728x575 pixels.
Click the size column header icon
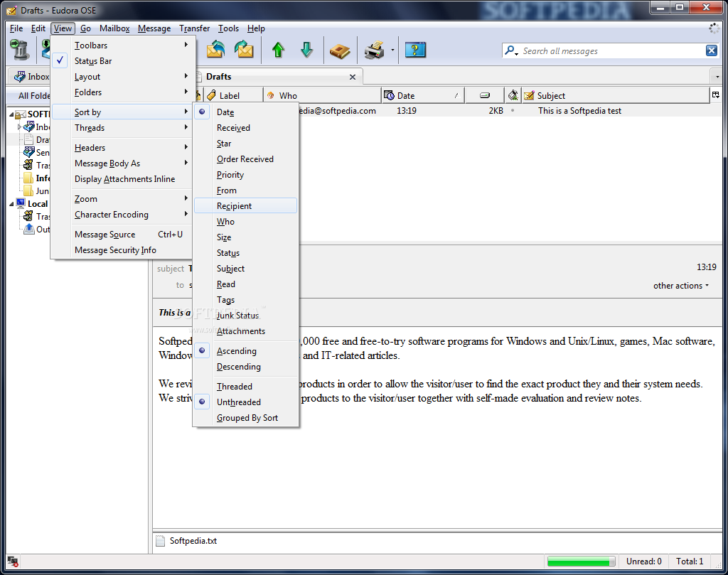coord(485,96)
